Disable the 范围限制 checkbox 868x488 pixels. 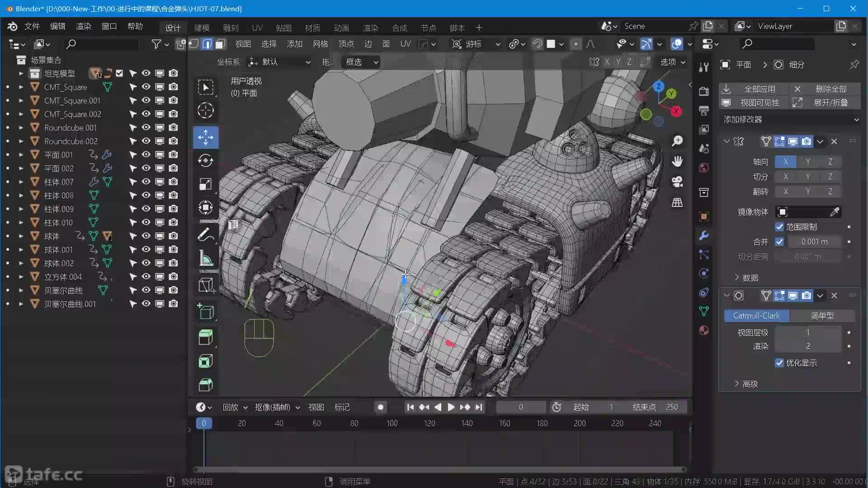pyautogui.click(x=779, y=227)
